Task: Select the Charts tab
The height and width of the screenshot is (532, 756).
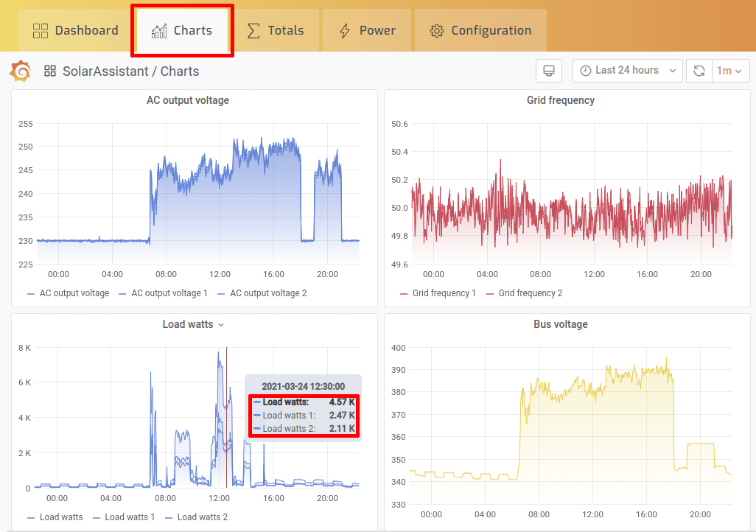Action: coord(182,30)
